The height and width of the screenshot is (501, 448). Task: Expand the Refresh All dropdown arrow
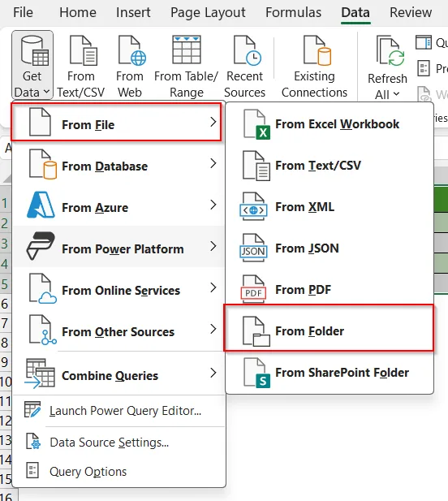(396, 94)
